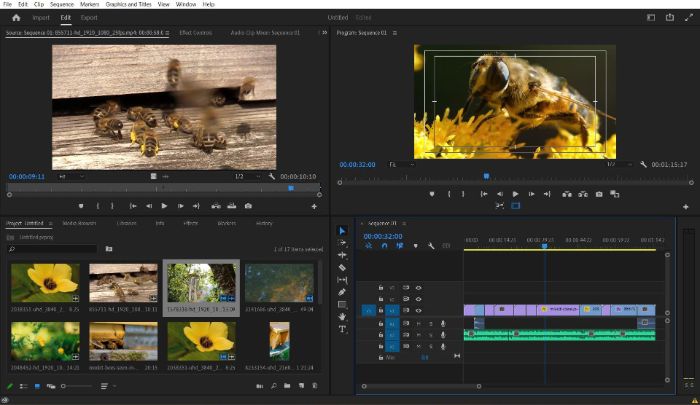The width and height of the screenshot is (700, 405).
Task: Open the Sequence menu
Action: pyautogui.click(x=62, y=4)
